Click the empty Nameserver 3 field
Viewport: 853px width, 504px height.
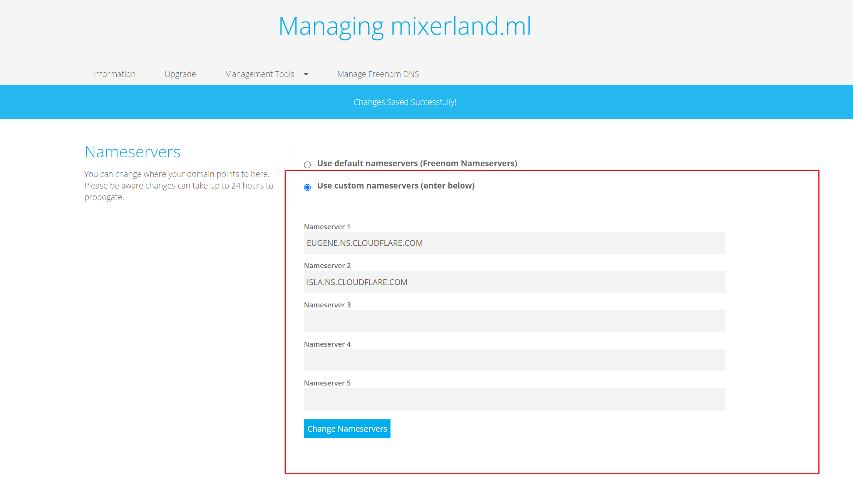[x=514, y=321]
